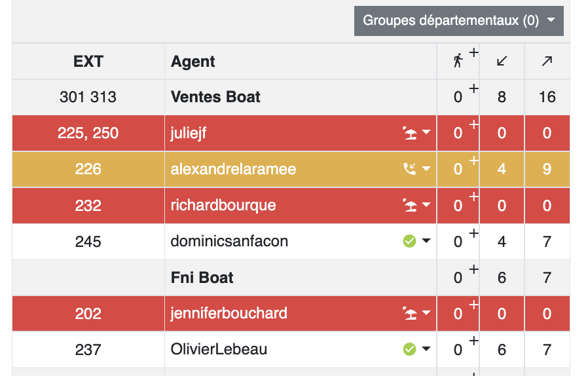This screenshot has width=588, height=376.
Task: Click OlivierLebeau's green available checkmark icon
Action: tap(409, 349)
